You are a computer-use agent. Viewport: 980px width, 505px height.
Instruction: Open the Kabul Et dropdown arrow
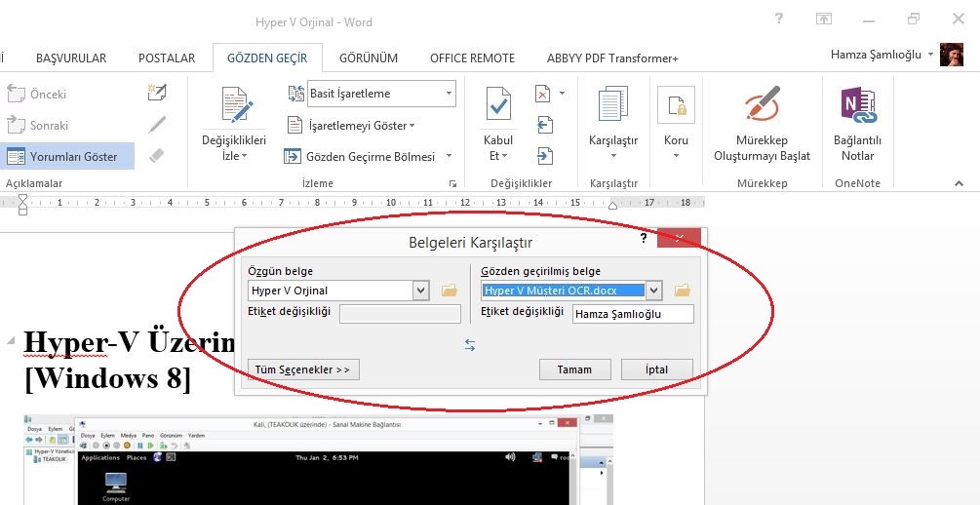tap(504, 156)
